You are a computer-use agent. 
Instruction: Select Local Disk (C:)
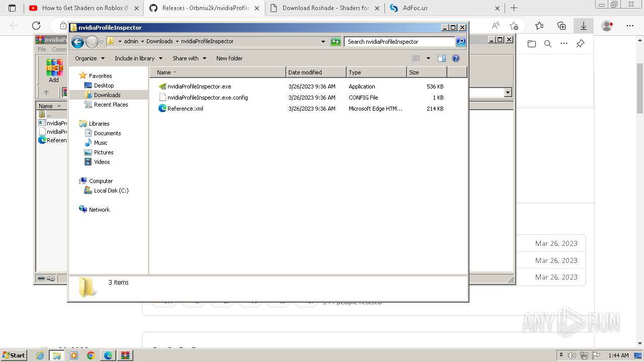111,191
